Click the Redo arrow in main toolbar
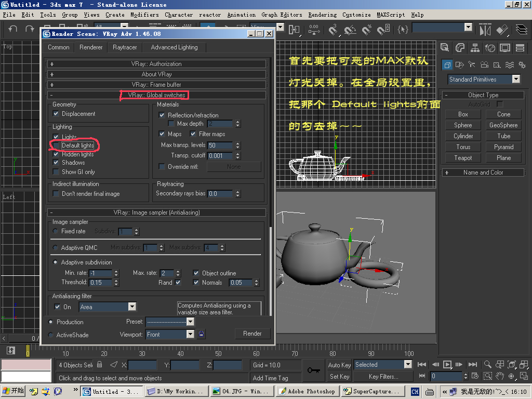The image size is (532, 399). (30, 29)
